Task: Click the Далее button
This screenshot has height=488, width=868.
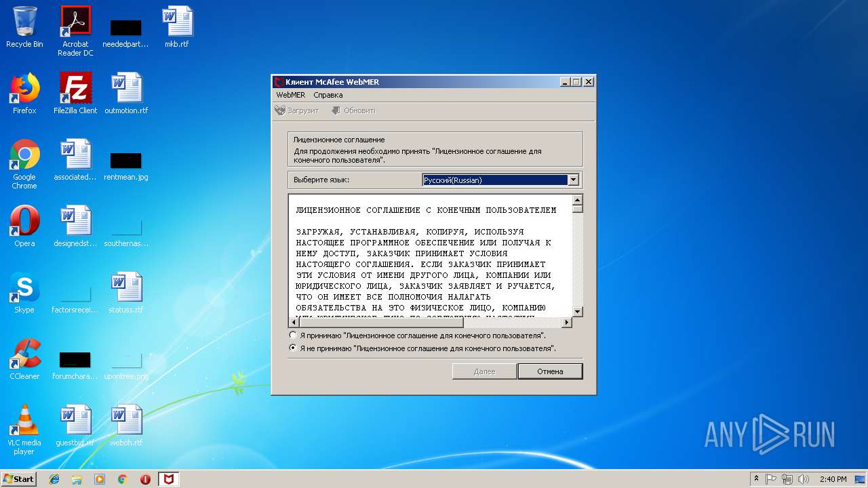Action: coord(484,371)
